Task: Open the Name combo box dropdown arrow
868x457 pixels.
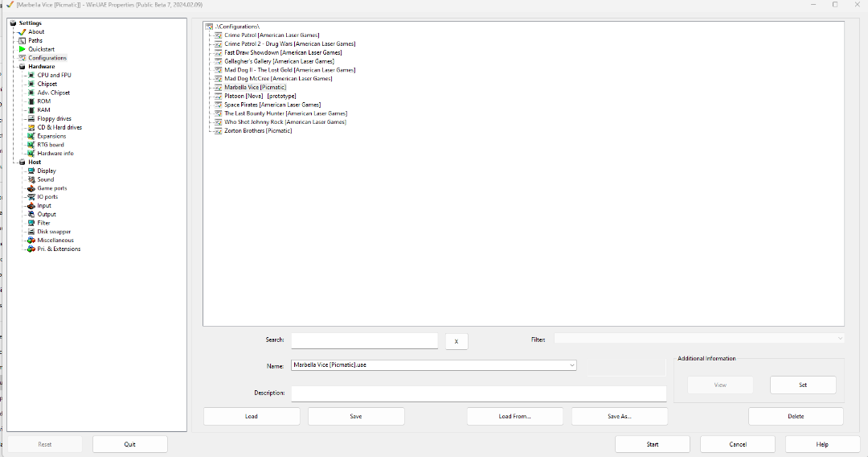Action: coord(572,365)
